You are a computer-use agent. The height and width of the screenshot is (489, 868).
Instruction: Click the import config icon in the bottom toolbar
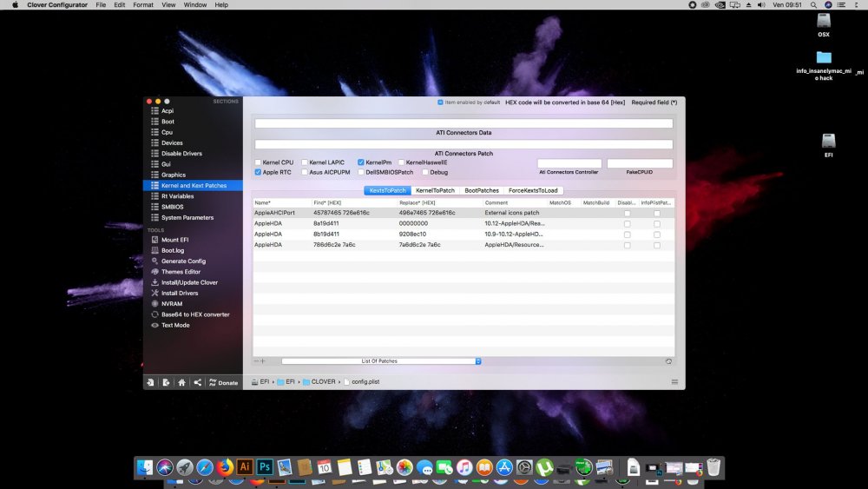pyautogui.click(x=150, y=382)
